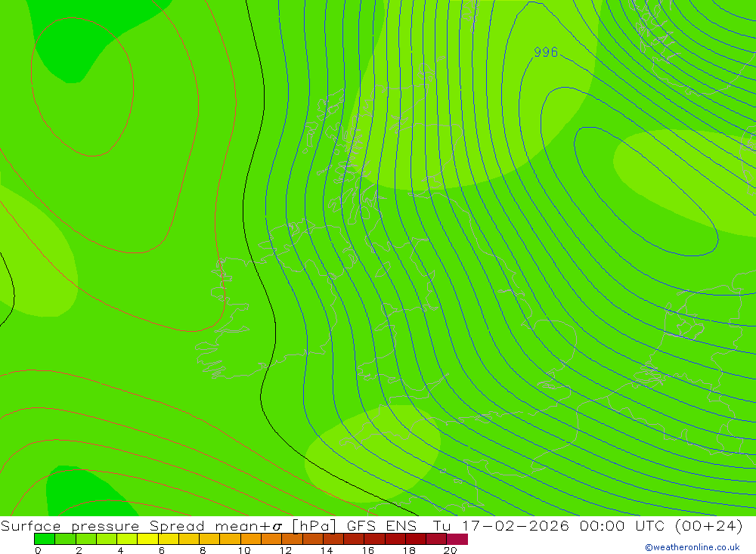The image size is (756, 554).
Task: Click the 996 isobar label
Action: pos(546,52)
